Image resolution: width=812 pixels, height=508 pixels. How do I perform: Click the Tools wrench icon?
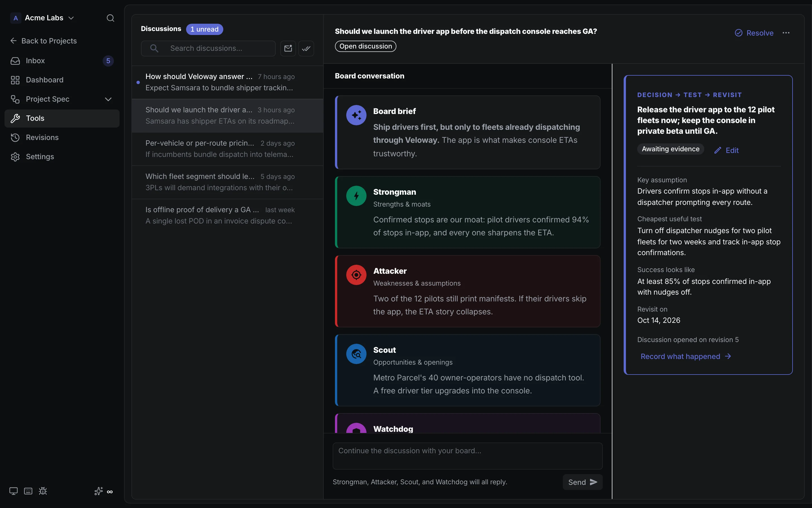tap(15, 118)
